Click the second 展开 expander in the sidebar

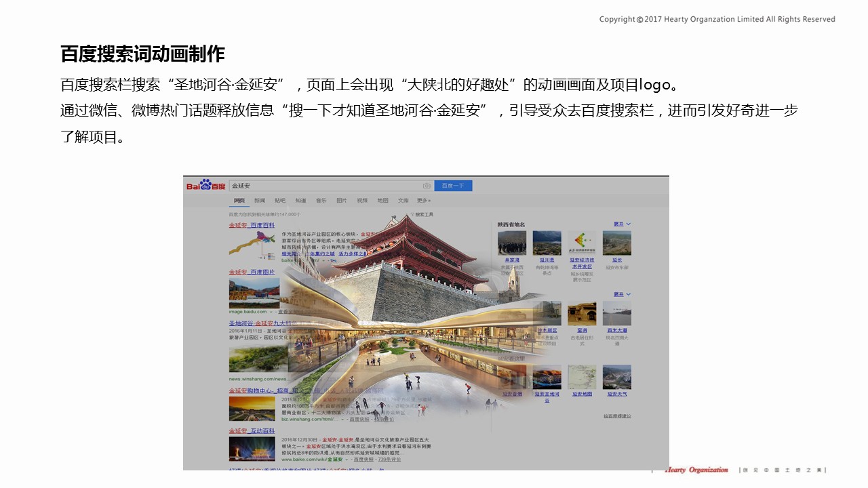[622, 294]
